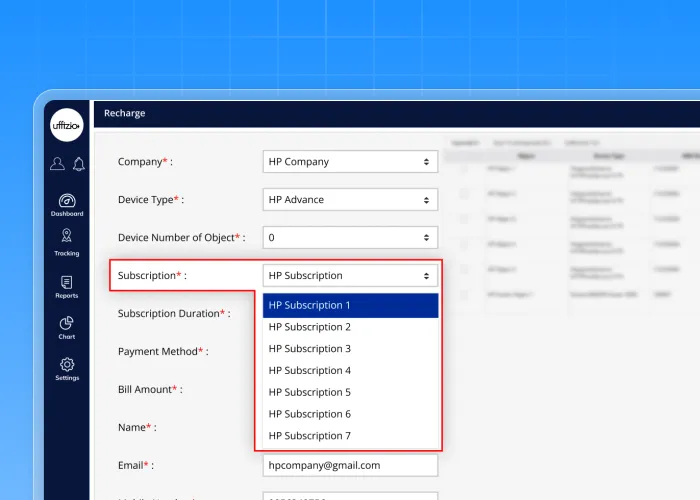This screenshot has width=700, height=500.
Task: Collapse the Subscription dropdown
Action: (x=350, y=276)
